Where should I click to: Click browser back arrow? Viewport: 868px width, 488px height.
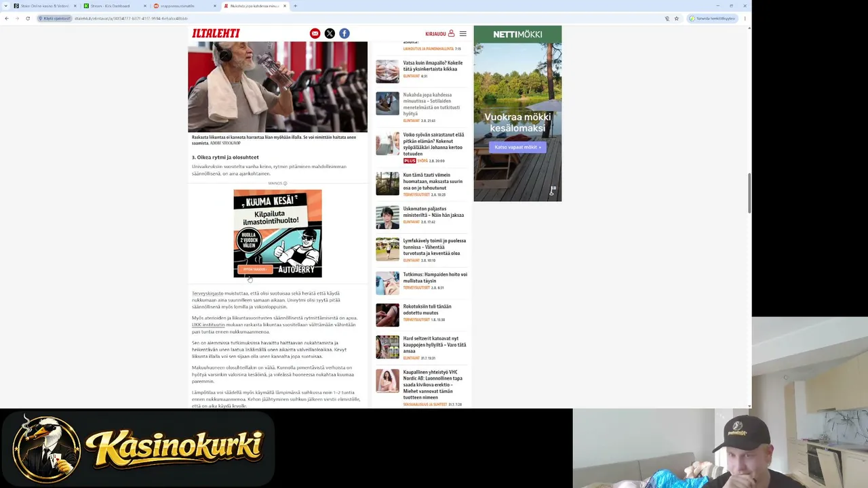tap(7, 18)
